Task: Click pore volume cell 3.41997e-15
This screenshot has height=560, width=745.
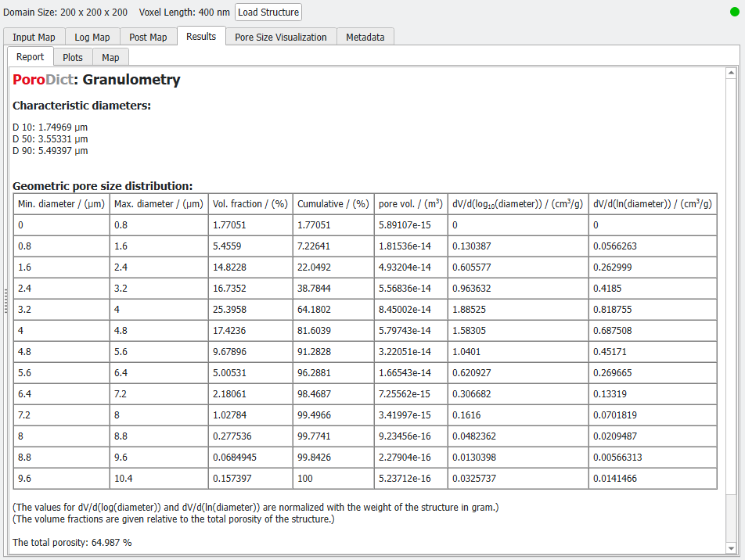Action: click(x=411, y=415)
